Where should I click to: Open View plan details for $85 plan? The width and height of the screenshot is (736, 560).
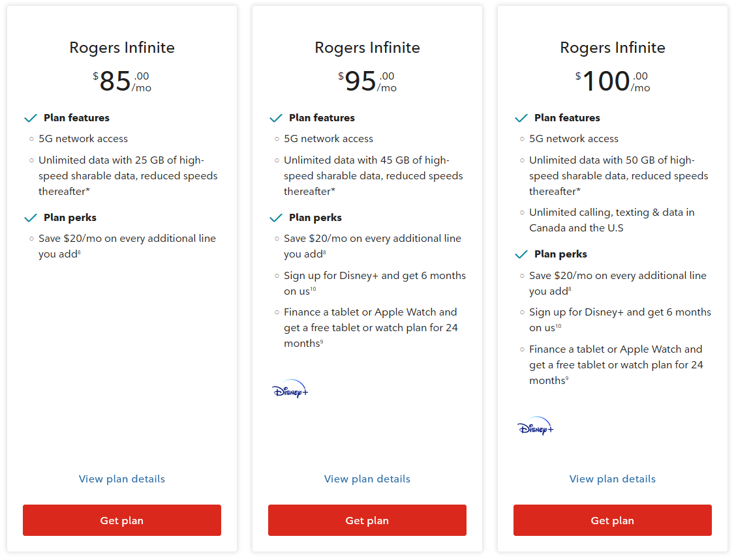pyautogui.click(x=122, y=479)
